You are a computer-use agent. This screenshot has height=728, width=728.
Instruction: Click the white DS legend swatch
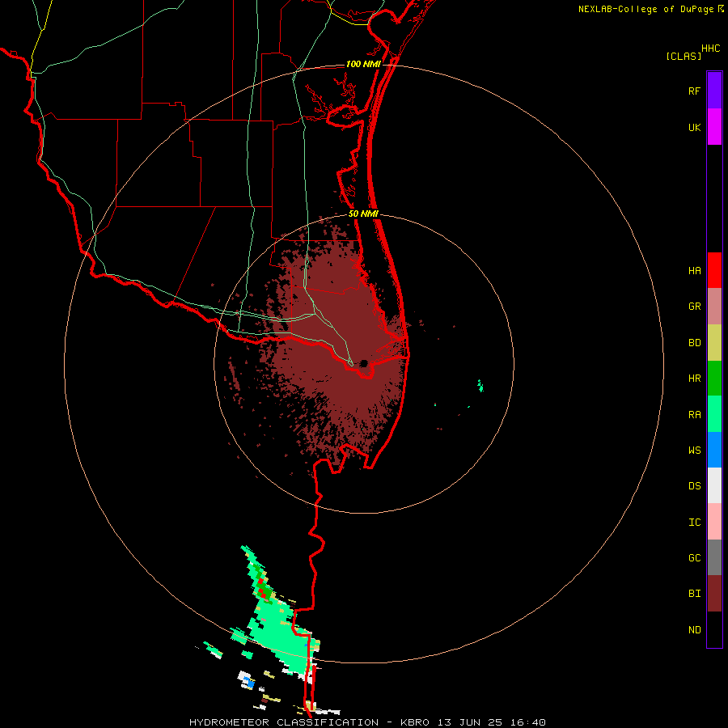[714, 485]
